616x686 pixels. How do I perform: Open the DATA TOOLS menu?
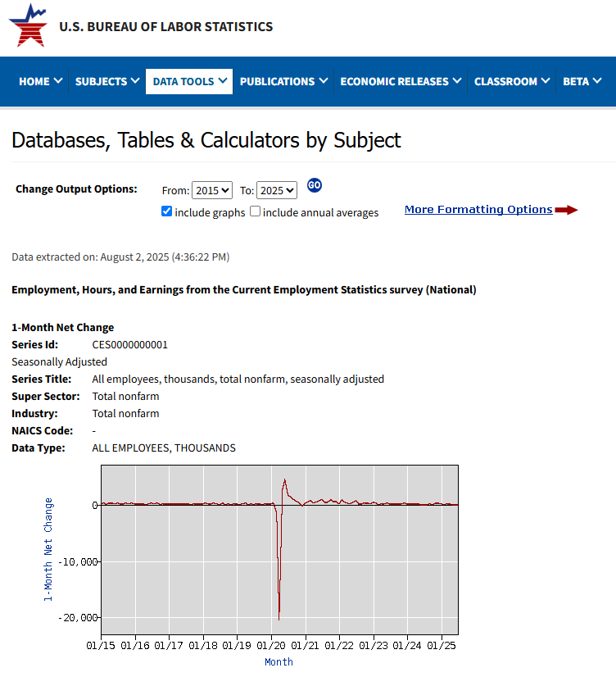pos(189,81)
